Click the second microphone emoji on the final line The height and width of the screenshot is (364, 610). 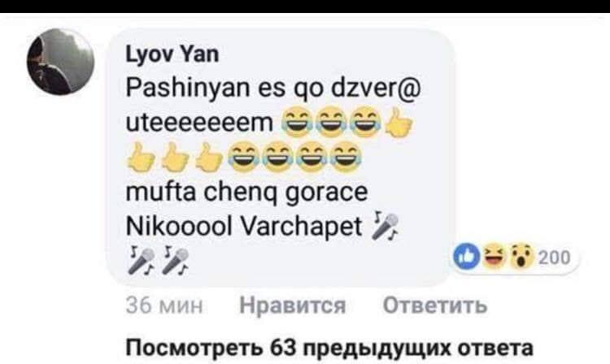175,259
